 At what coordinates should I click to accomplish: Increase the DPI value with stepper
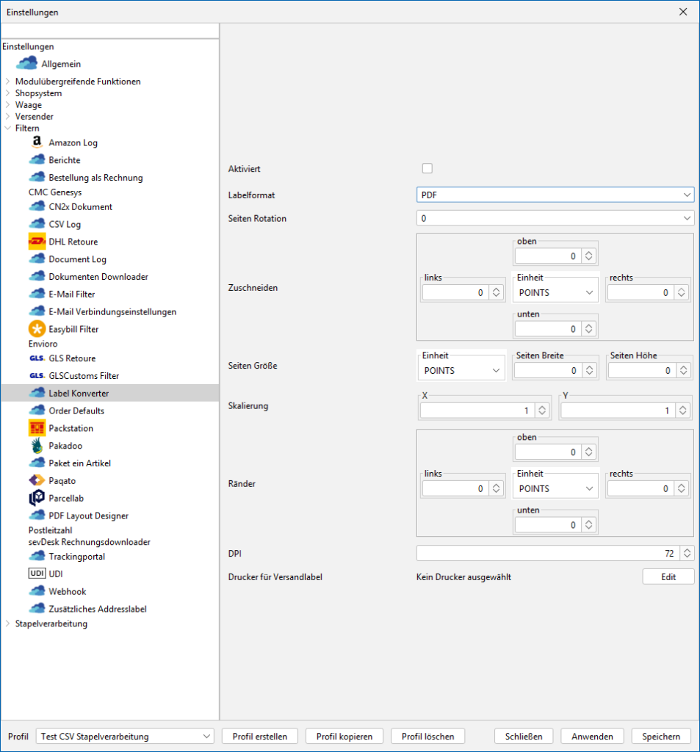point(687,550)
